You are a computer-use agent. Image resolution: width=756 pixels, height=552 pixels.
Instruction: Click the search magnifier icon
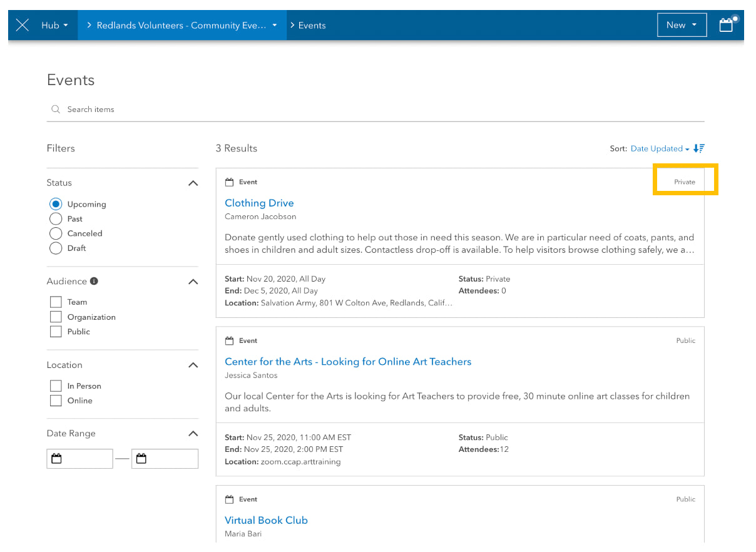coord(56,110)
